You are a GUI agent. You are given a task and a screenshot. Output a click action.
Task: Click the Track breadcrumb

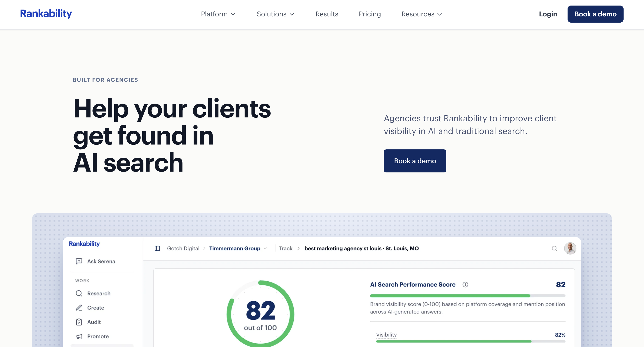[x=286, y=249]
